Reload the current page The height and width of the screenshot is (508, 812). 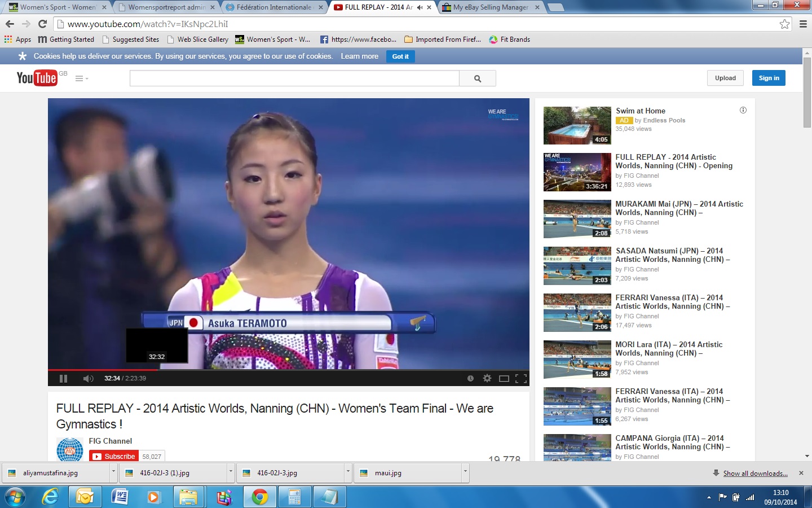coord(42,24)
